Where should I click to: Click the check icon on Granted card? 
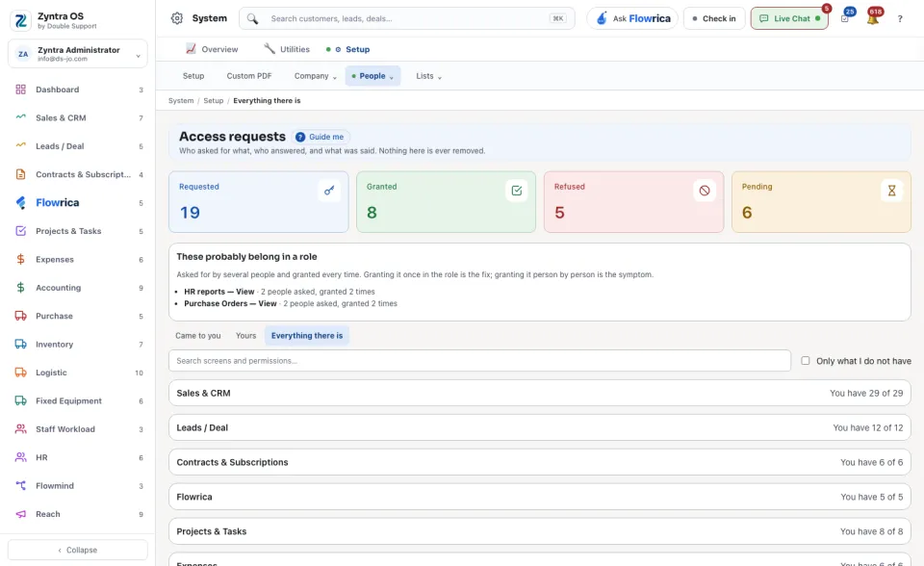517,191
